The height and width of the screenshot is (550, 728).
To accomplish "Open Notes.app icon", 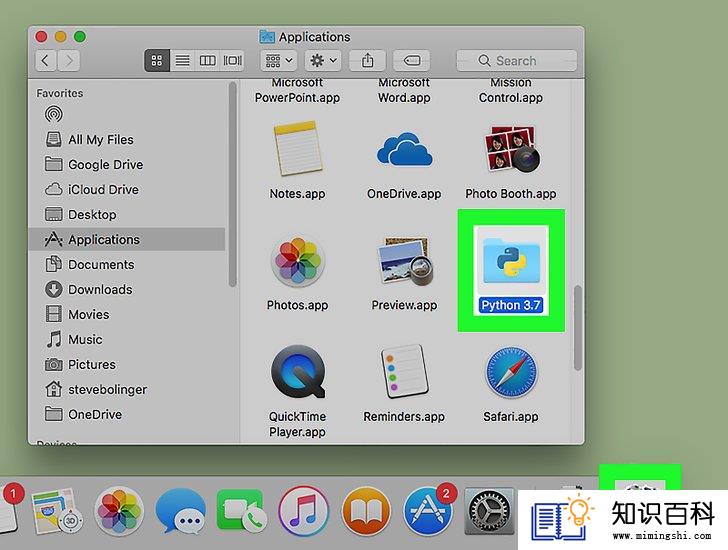I will click(x=297, y=149).
